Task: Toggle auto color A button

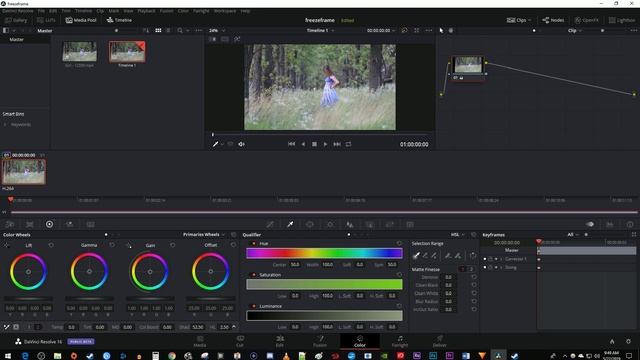Action: pyautogui.click(x=16, y=327)
